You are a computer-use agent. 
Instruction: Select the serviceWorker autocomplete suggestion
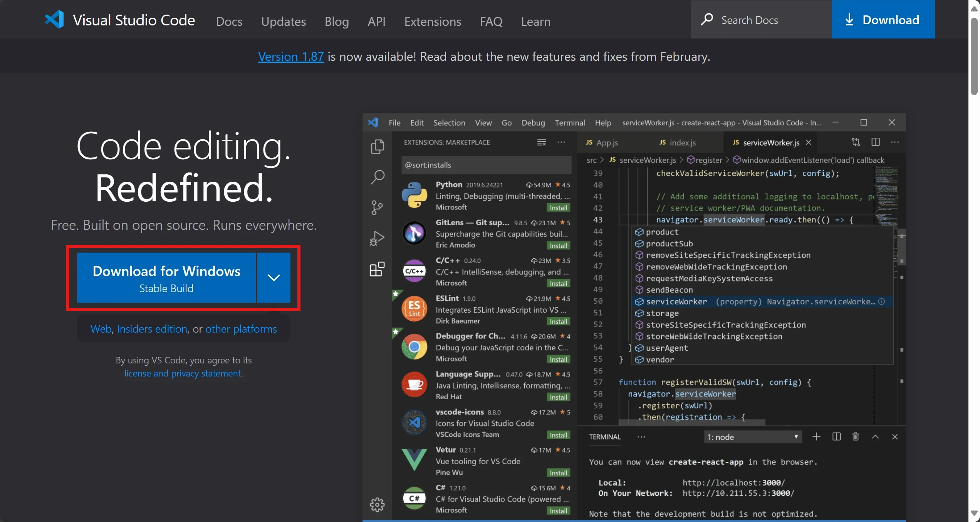(763, 301)
